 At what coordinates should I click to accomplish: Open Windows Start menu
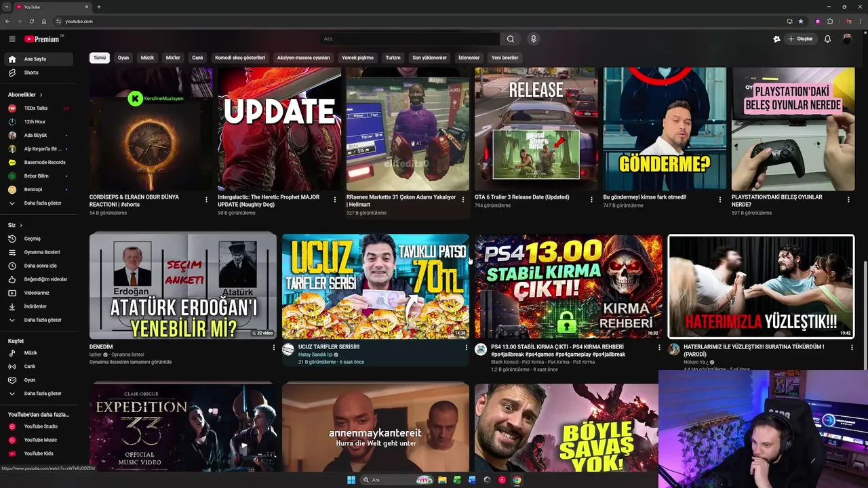pos(351,480)
